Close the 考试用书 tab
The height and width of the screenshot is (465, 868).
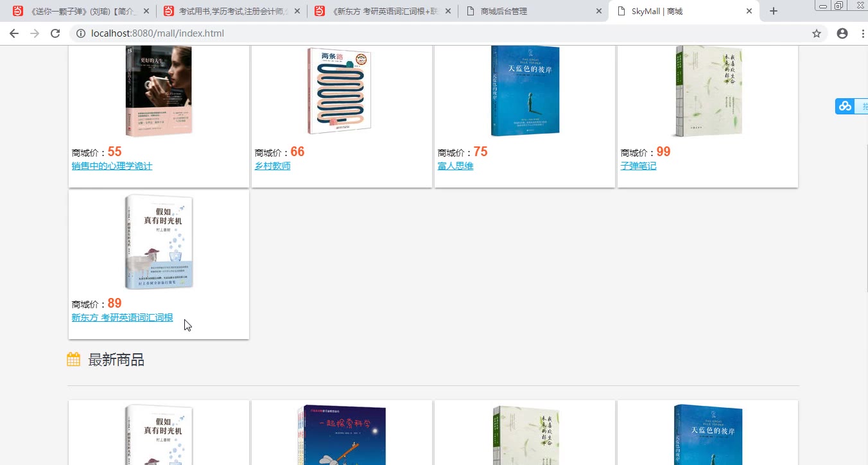coord(297,11)
